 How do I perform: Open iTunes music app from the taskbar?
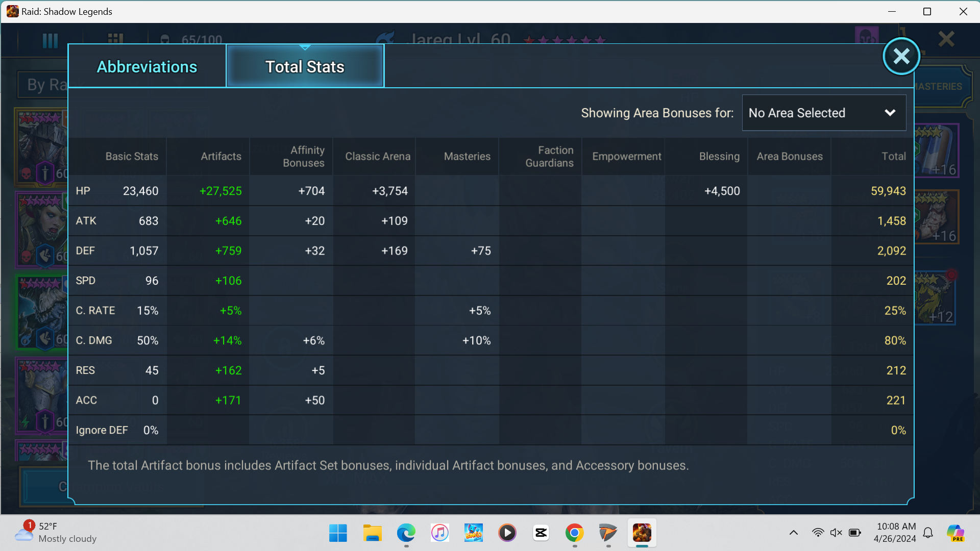(439, 533)
